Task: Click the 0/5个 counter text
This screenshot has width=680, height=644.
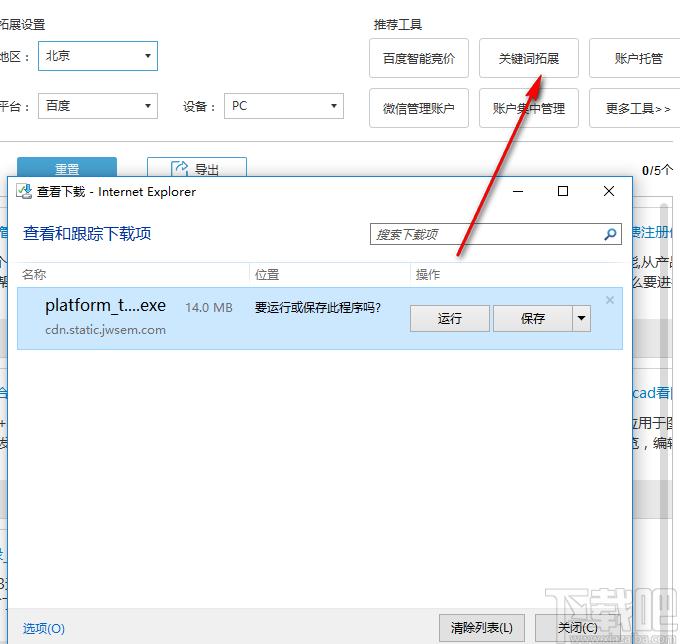Action: [x=657, y=170]
